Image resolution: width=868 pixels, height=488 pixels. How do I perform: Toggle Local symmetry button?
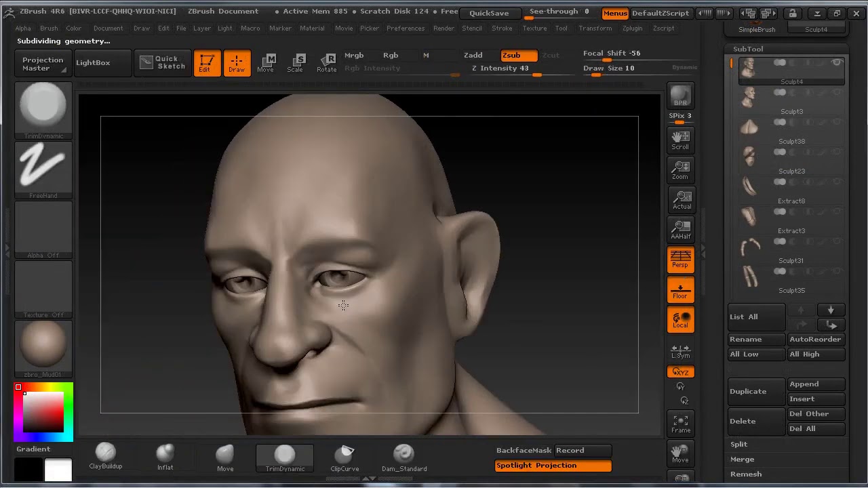[680, 320]
